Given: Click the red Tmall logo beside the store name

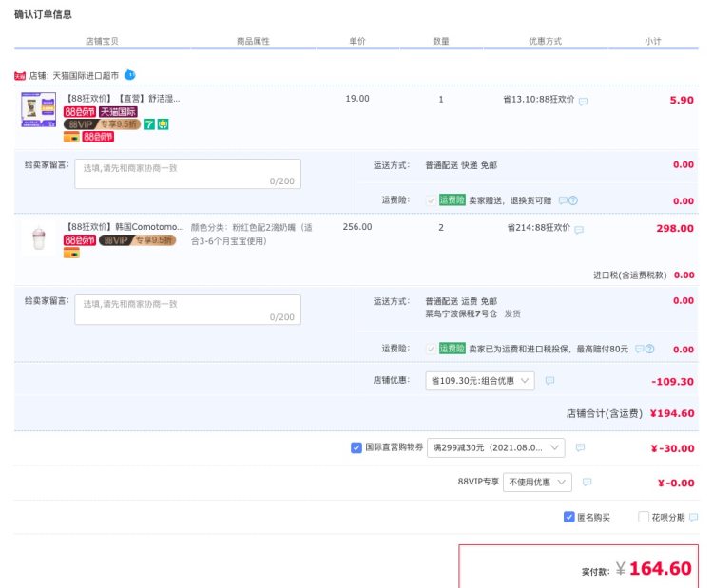Looking at the screenshot, I should pyautogui.click(x=20, y=76).
